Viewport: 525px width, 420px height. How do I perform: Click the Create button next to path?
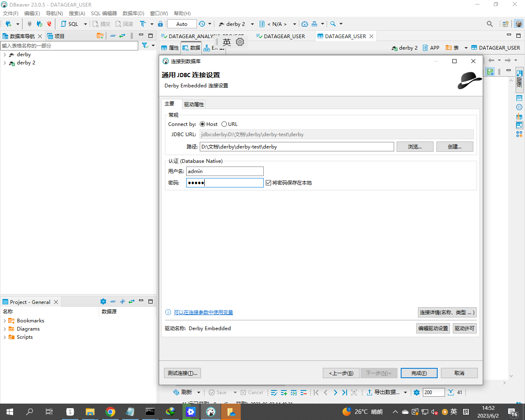454,146
